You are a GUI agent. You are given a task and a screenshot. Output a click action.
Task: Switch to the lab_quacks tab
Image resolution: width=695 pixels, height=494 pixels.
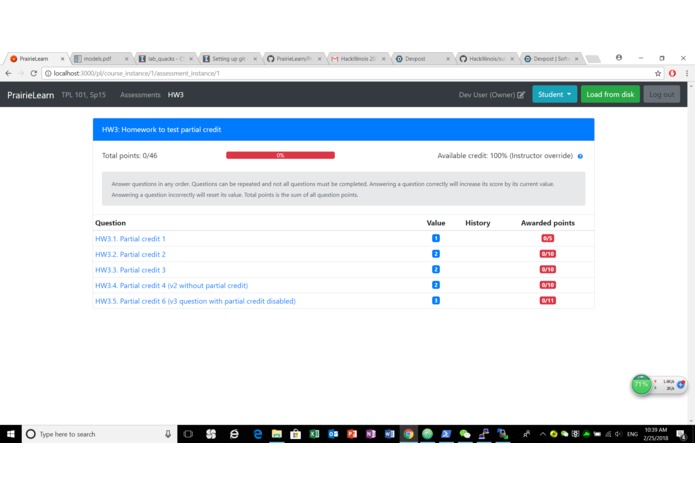pos(162,58)
